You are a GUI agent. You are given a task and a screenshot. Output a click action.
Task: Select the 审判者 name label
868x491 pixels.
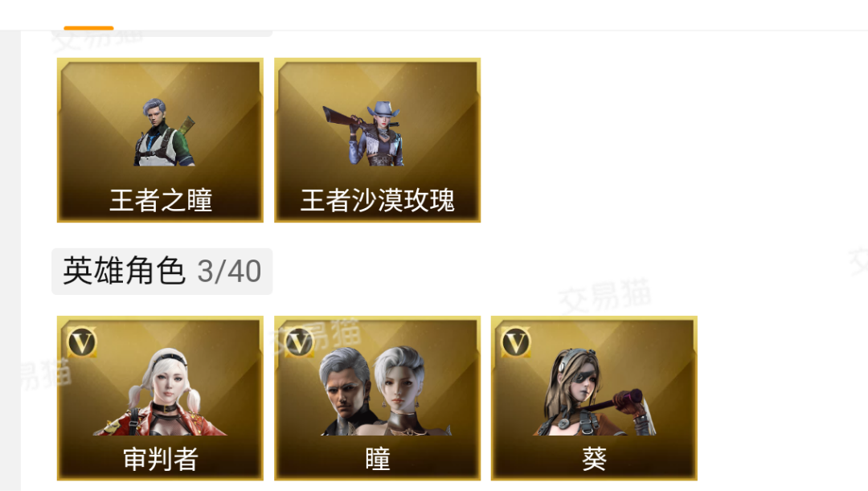[161, 460]
